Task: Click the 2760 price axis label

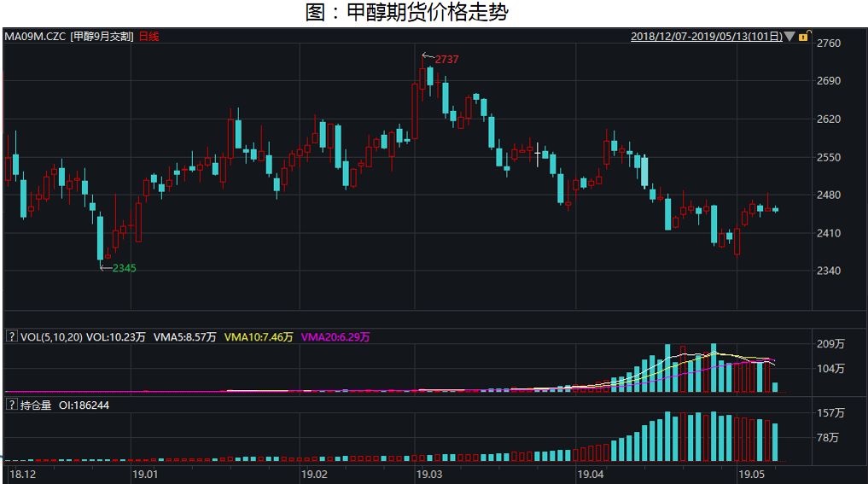Action: pos(829,44)
